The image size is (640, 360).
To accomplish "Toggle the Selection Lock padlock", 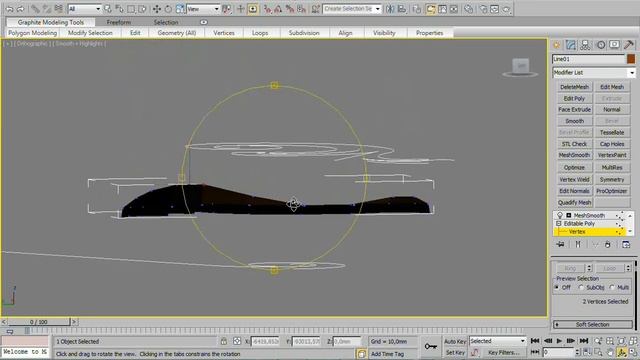I will (224, 341).
